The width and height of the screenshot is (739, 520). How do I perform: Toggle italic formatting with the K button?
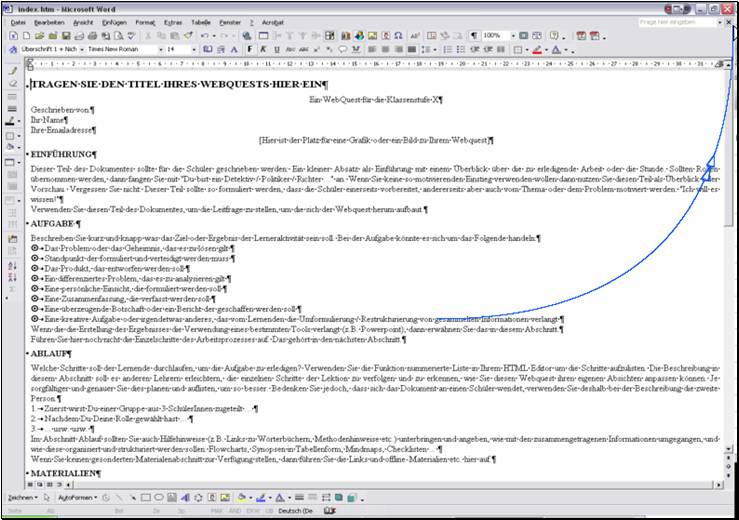pos(263,49)
